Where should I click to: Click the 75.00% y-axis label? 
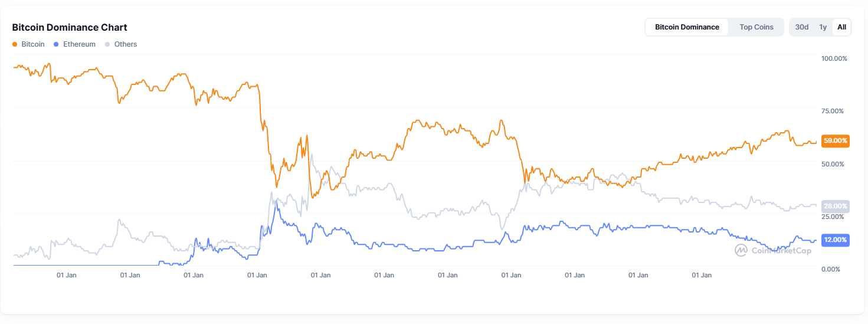click(x=832, y=111)
